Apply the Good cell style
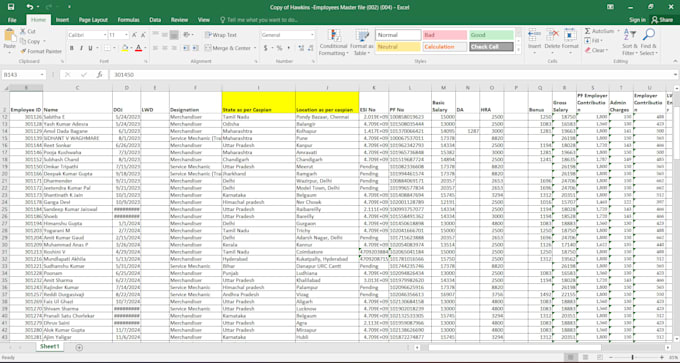The height and width of the screenshot is (363, 680). coord(491,35)
